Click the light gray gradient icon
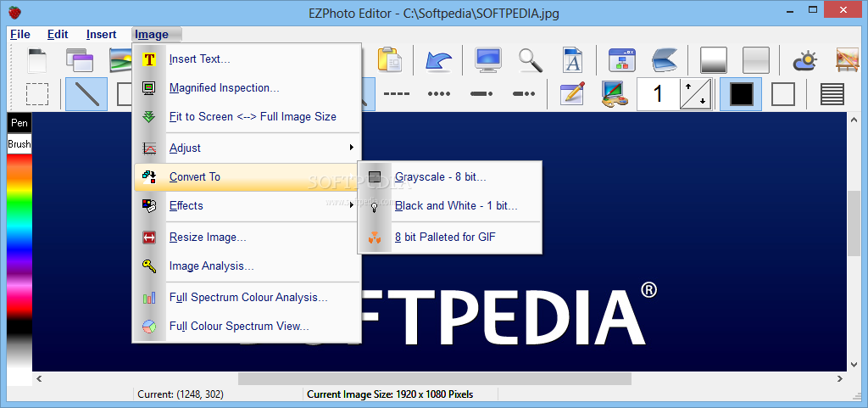 tap(755, 59)
